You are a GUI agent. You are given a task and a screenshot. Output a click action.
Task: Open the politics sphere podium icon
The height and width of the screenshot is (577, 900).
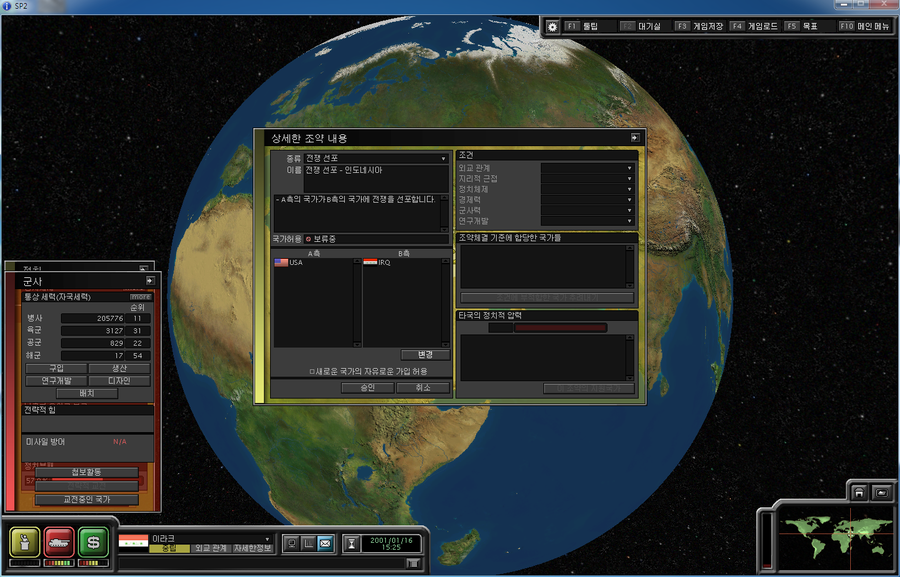pyautogui.click(x=25, y=541)
